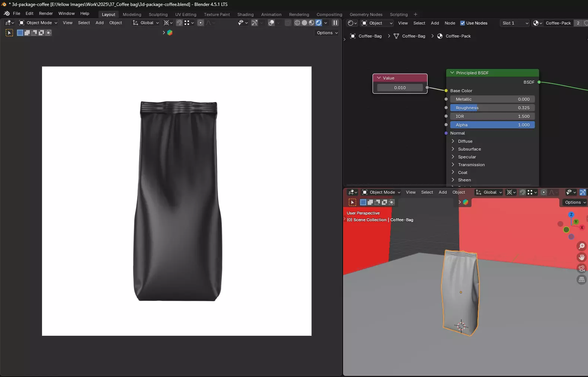Click the colorful cube icon in the lower viewport
This screenshot has height=377, width=588.
coord(466,202)
